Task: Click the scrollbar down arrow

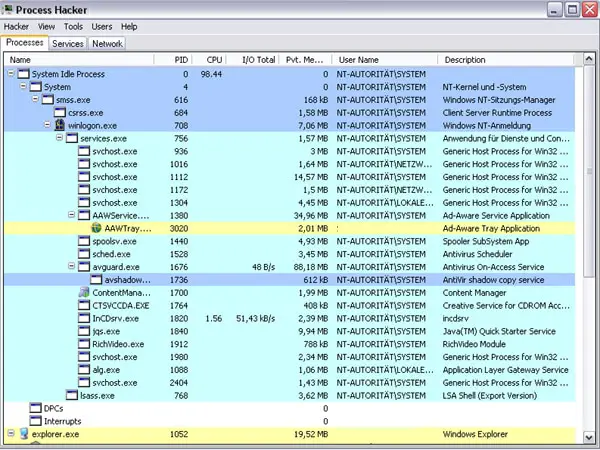Action: pyautogui.click(x=589, y=437)
